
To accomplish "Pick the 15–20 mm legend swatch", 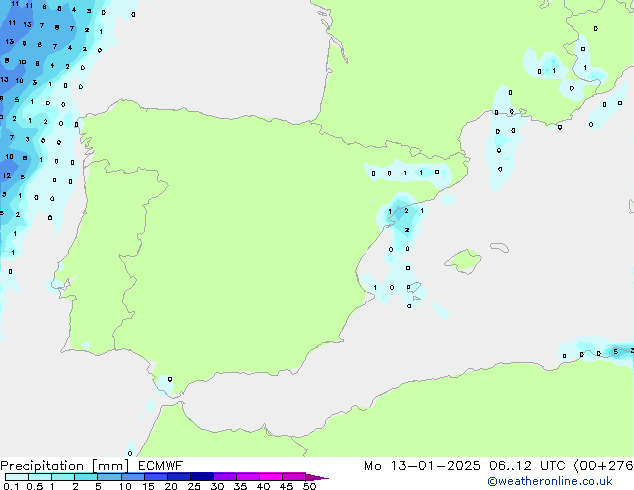I will point(156,477).
